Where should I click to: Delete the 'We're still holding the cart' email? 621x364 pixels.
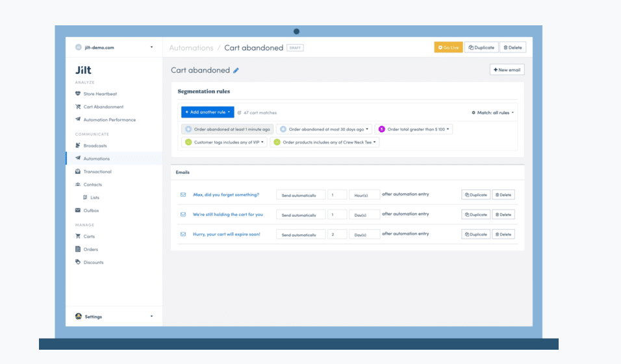tap(503, 215)
